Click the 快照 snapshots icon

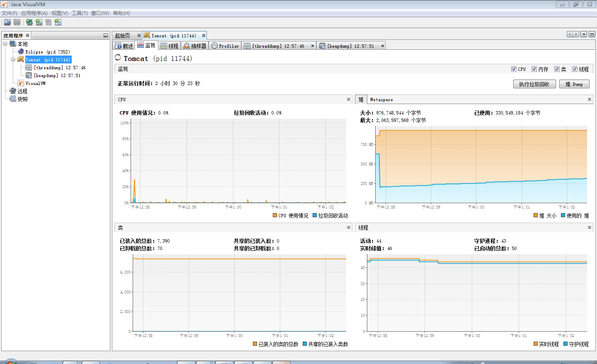pyautogui.click(x=13, y=99)
